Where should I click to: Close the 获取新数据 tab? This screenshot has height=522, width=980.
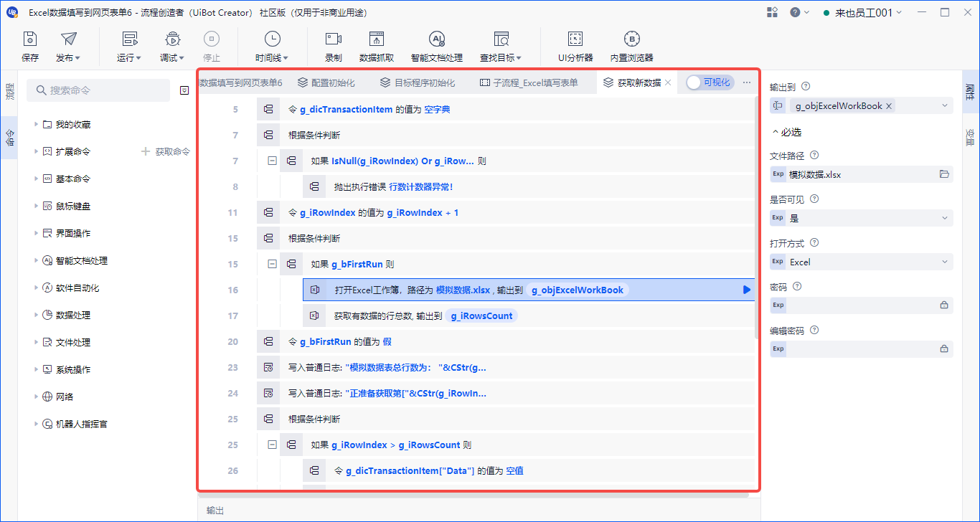[x=668, y=82]
